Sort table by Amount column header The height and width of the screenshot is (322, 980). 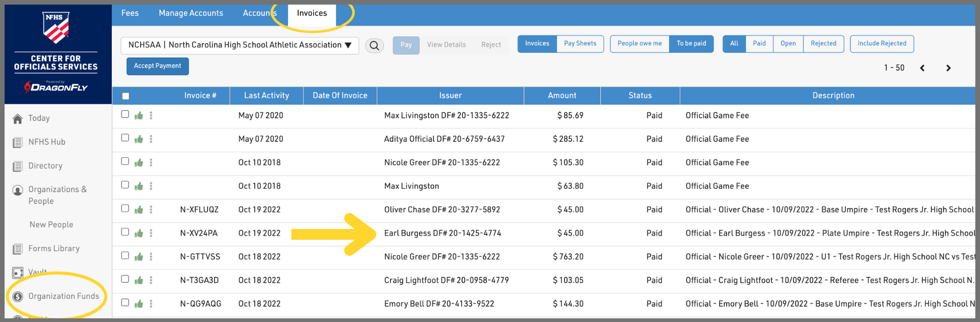point(562,95)
